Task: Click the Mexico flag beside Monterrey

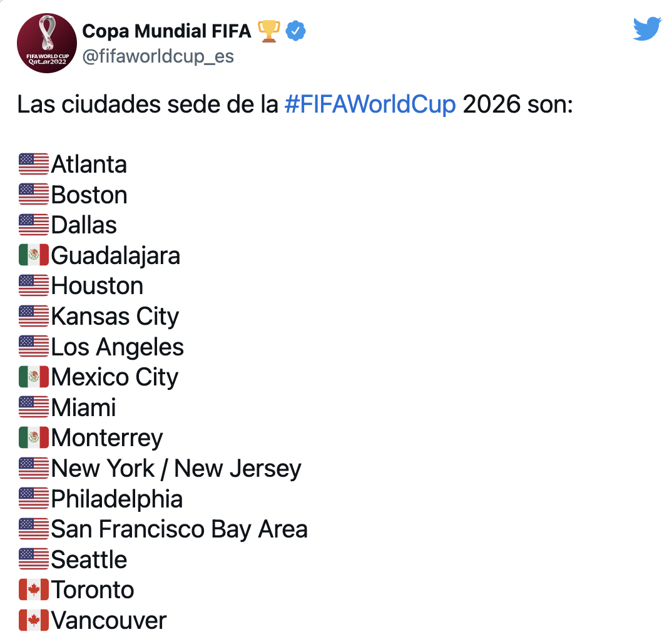Action: tap(34, 437)
